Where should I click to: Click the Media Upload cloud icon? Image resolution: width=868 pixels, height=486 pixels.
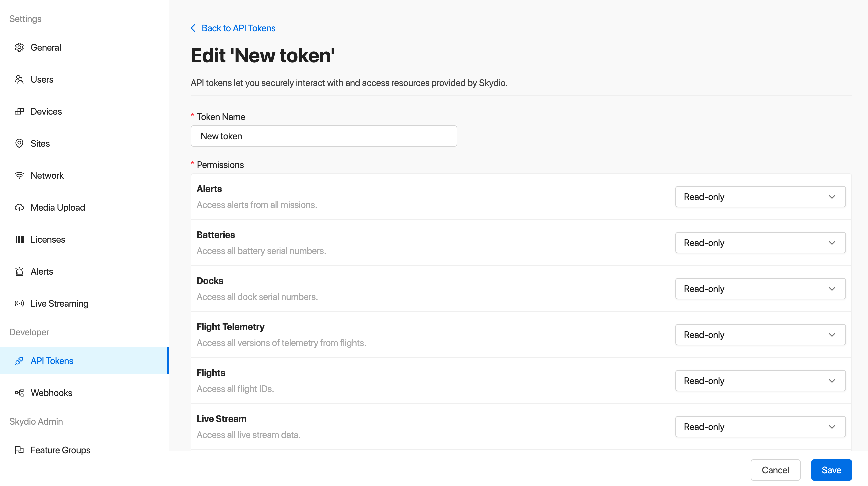19,208
